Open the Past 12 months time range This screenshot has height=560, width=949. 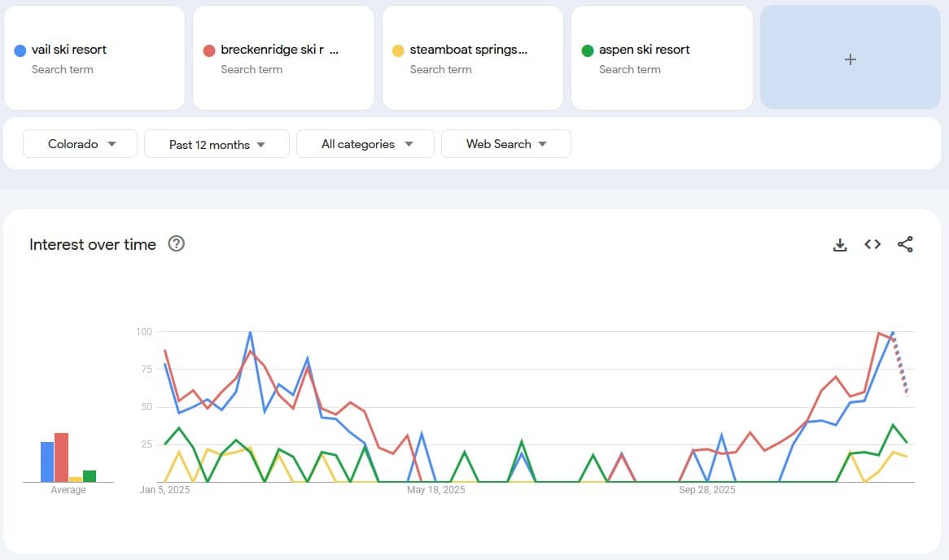216,144
